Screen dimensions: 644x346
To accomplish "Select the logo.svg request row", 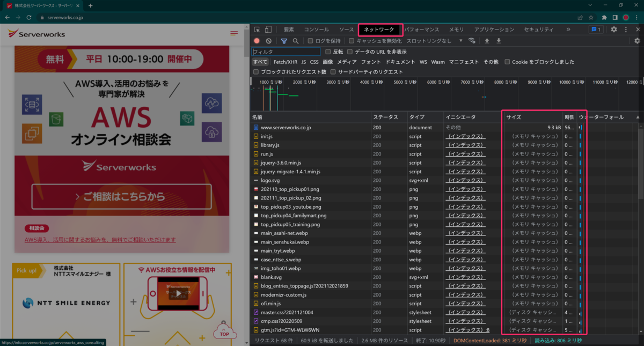I will (x=445, y=180).
